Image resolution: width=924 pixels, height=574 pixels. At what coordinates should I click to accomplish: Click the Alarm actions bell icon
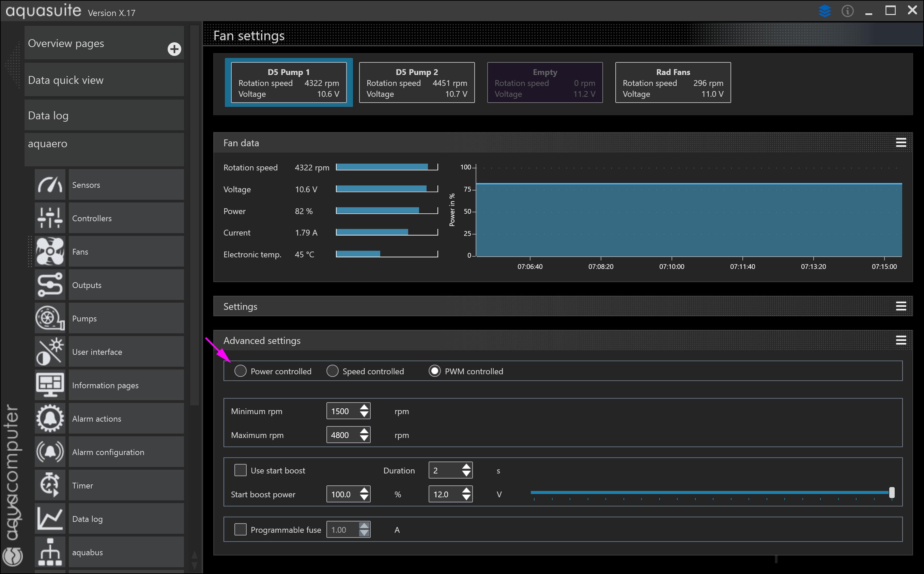[x=50, y=418]
